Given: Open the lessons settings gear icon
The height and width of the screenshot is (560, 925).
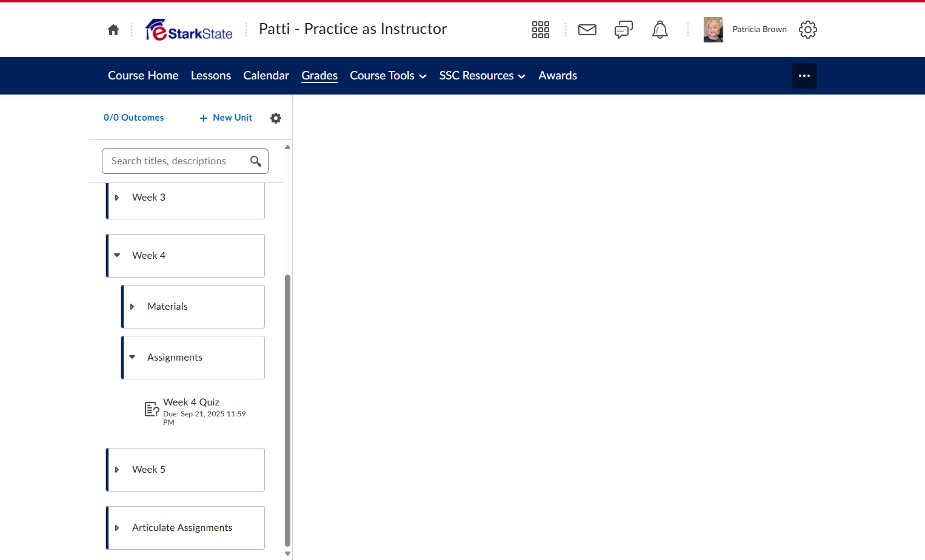Looking at the screenshot, I should click(x=276, y=118).
